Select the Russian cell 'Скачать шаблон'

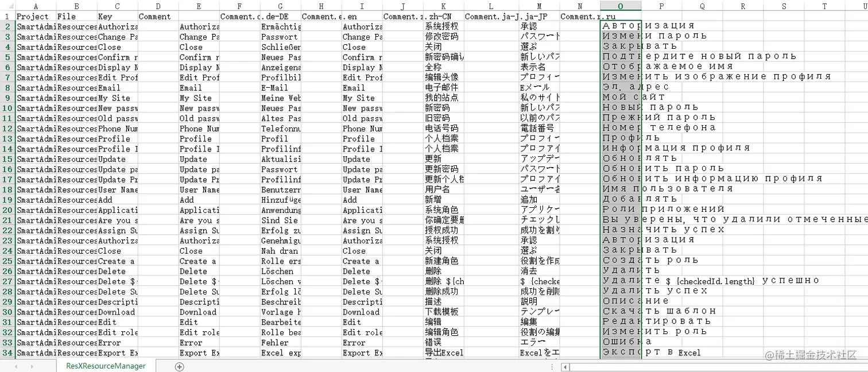(x=621, y=312)
